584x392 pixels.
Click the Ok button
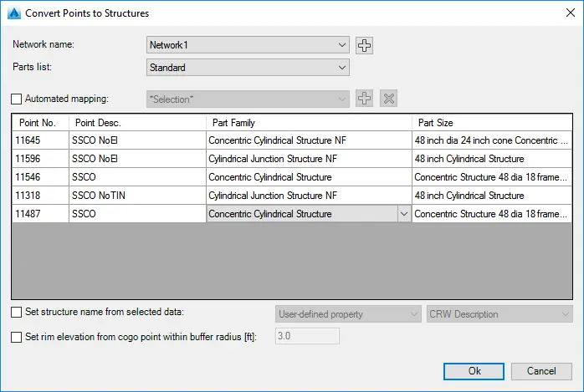(474, 371)
